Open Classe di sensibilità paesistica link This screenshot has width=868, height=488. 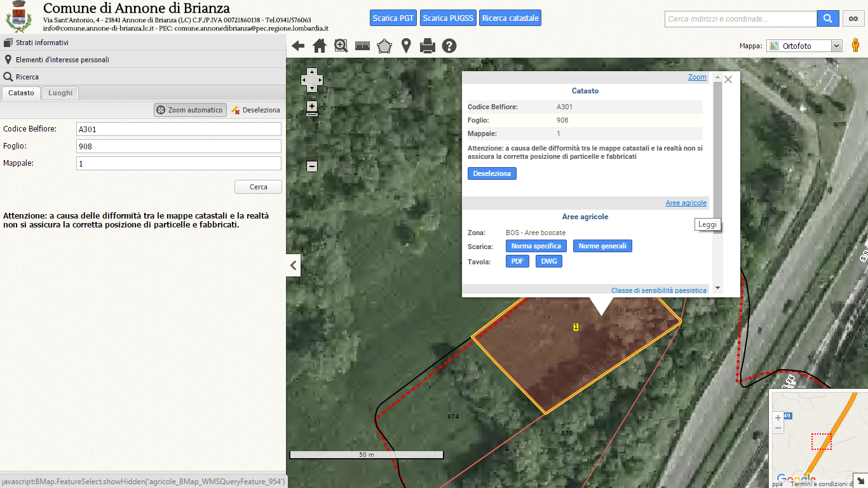[x=659, y=290]
